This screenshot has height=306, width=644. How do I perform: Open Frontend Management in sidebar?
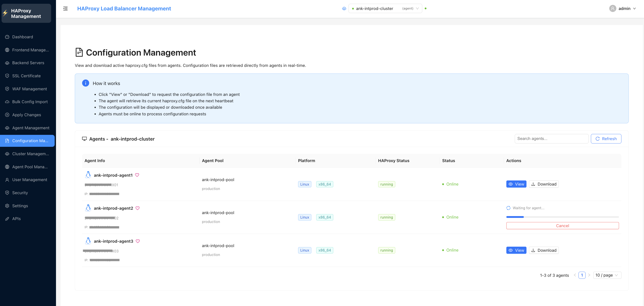[x=27, y=50]
